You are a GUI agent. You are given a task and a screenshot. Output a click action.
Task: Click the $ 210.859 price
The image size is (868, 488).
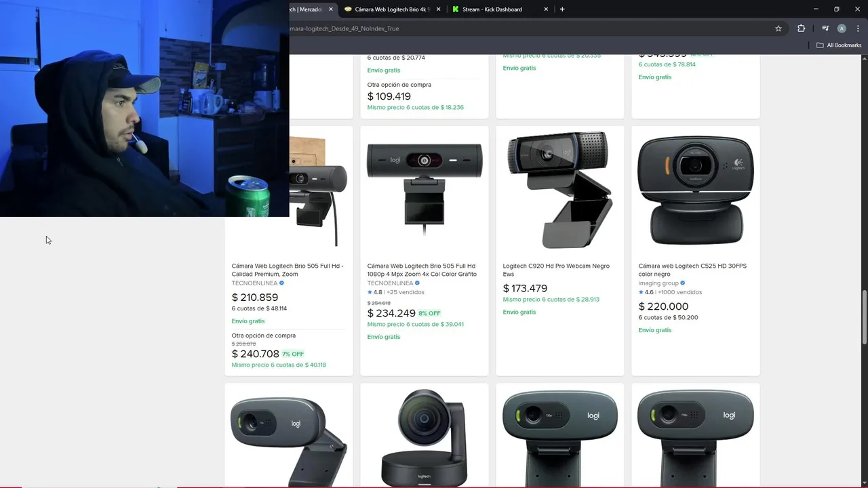255,297
